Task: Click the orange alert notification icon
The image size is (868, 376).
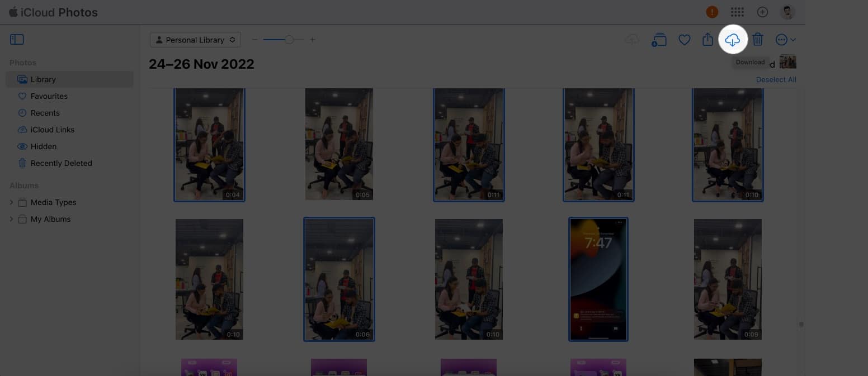Action: (x=711, y=12)
